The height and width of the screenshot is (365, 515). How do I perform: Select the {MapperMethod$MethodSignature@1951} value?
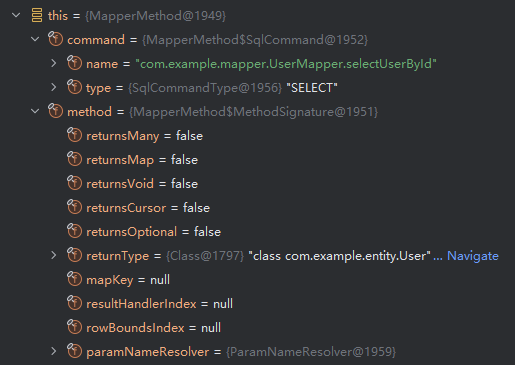point(254,112)
